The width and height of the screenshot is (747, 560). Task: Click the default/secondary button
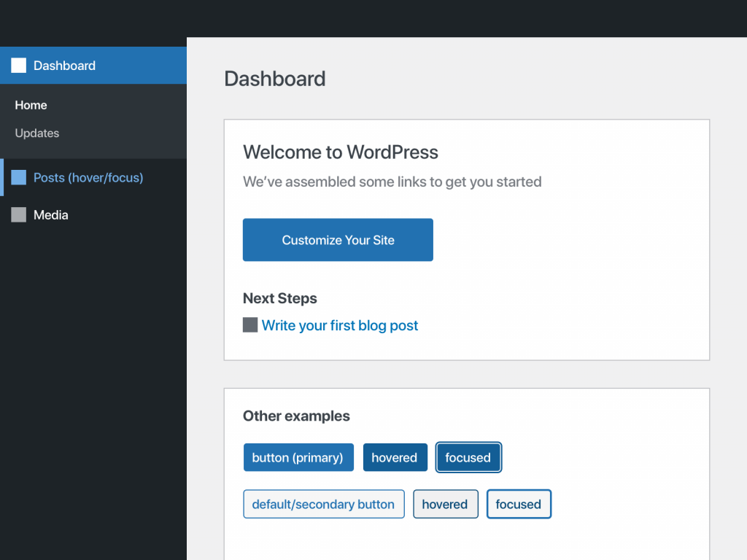324,504
